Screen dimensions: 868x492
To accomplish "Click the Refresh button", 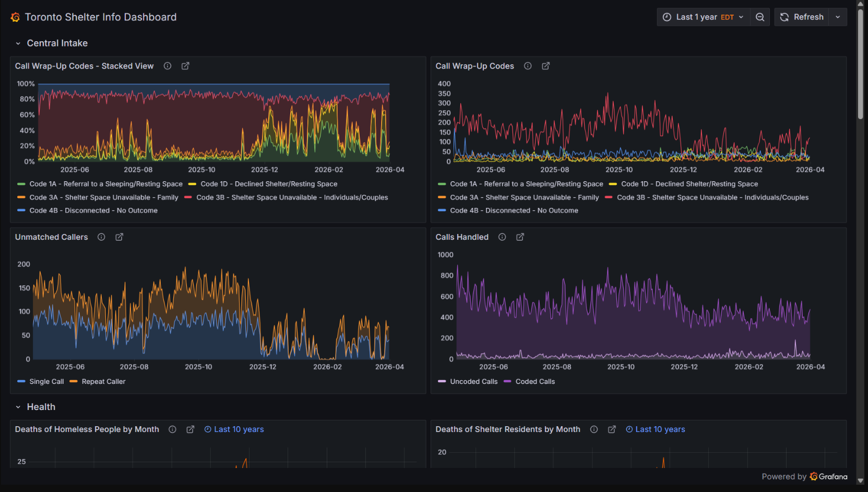I will tap(802, 17).
